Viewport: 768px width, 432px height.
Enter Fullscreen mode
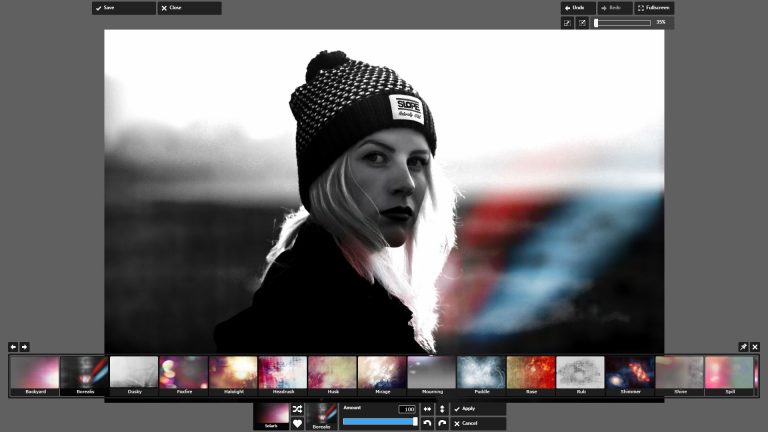[x=653, y=8]
